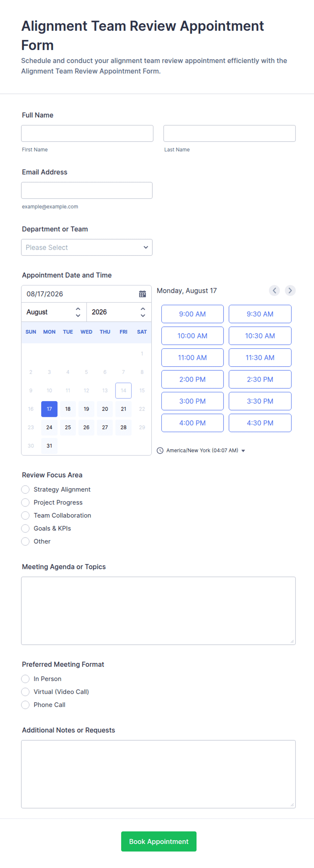Open timezone dropdown arrow next to America/New York
Image resolution: width=314 pixels, height=868 pixels.
point(243,450)
